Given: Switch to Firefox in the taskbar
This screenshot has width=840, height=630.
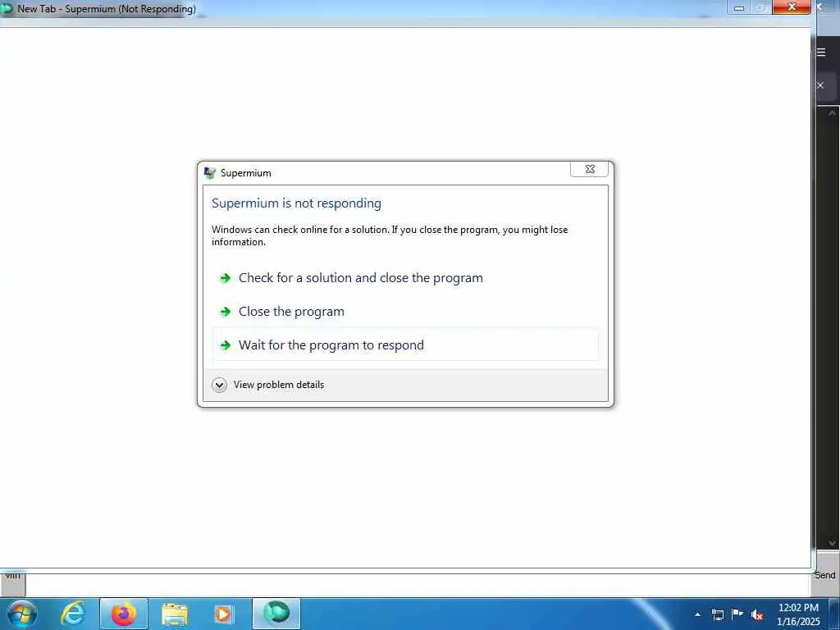Looking at the screenshot, I should click(124, 614).
